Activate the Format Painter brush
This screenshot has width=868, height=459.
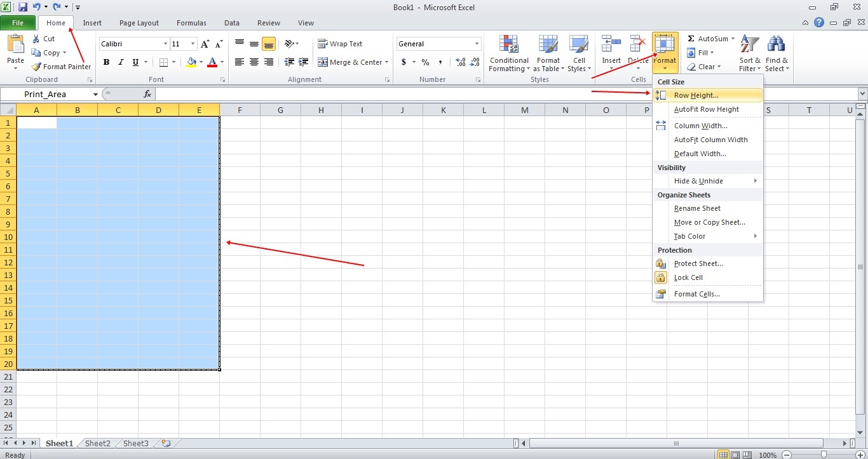coord(62,67)
